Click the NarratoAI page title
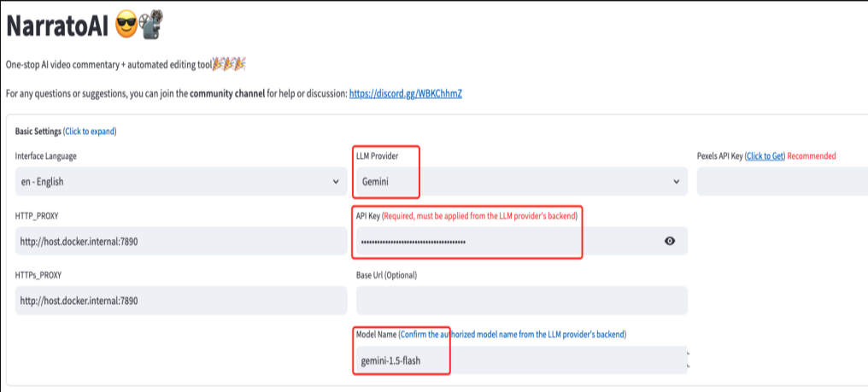 click(x=58, y=25)
